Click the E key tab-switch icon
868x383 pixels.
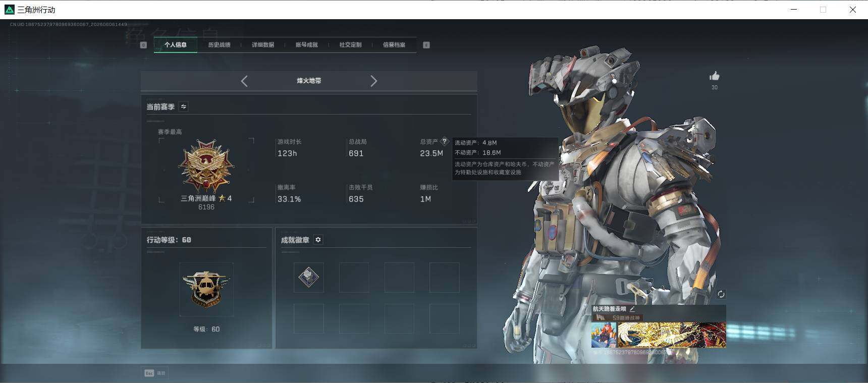point(426,45)
